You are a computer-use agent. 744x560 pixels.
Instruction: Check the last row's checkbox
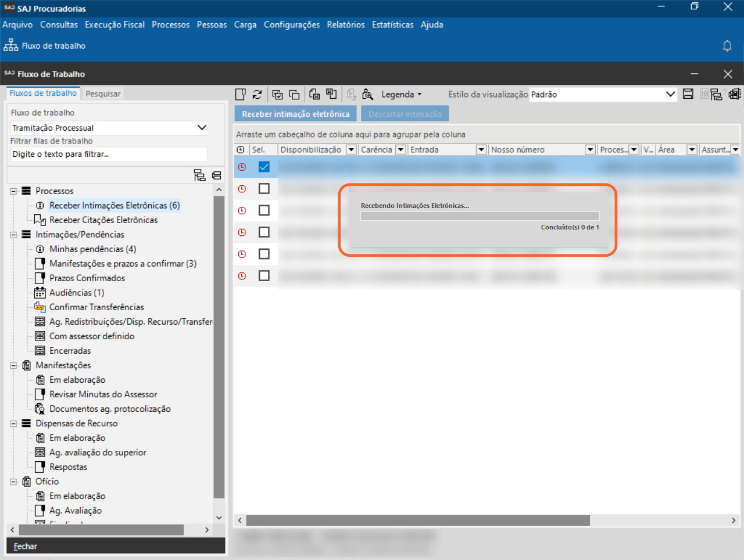point(264,276)
